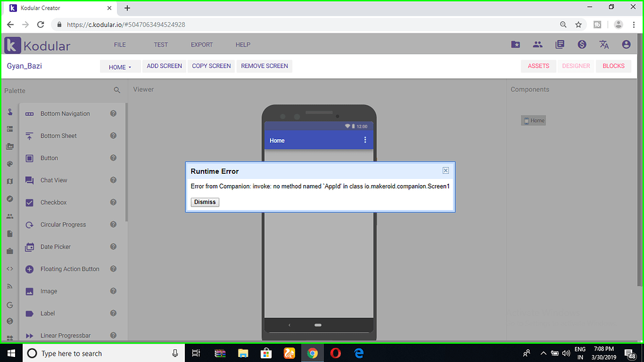The image size is (644, 362).
Task: Expand the HOME screen selector dropdown
Action: click(x=120, y=67)
